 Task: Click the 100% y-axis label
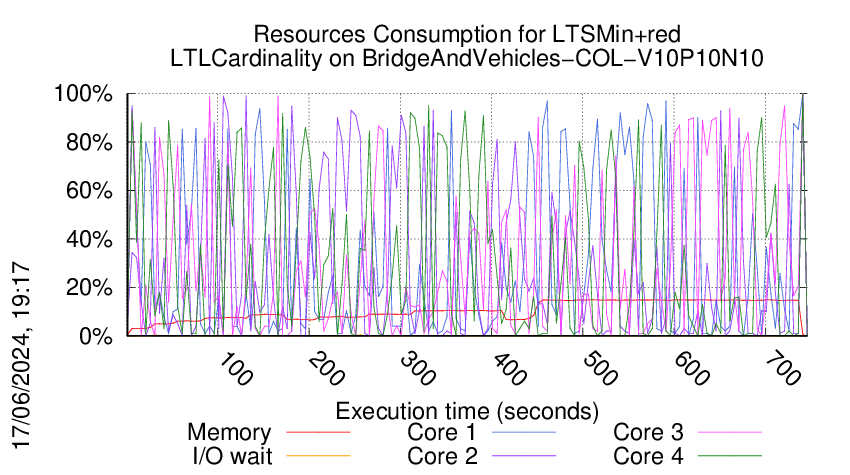pyautogui.click(x=83, y=94)
